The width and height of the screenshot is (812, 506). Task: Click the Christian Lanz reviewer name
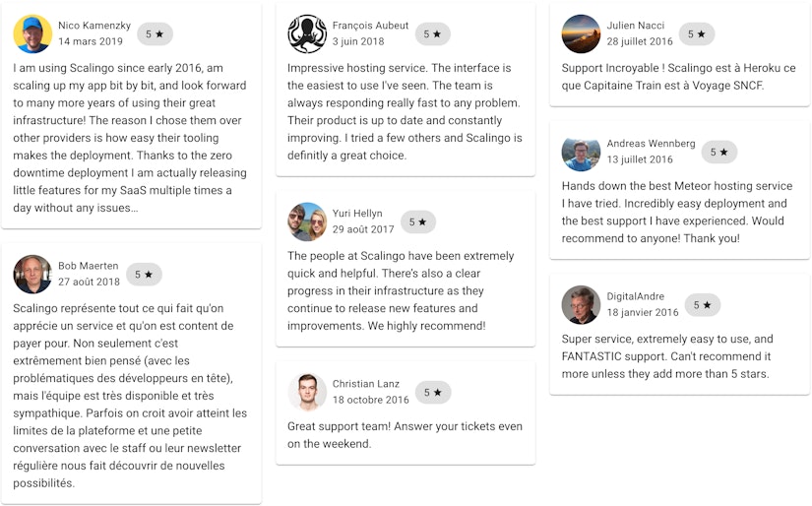pos(365,384)
